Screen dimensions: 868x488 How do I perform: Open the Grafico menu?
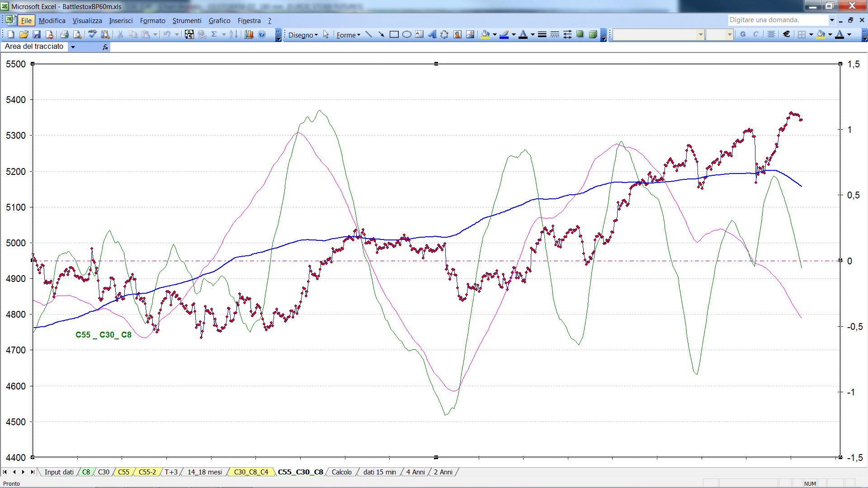coord(219,21)
